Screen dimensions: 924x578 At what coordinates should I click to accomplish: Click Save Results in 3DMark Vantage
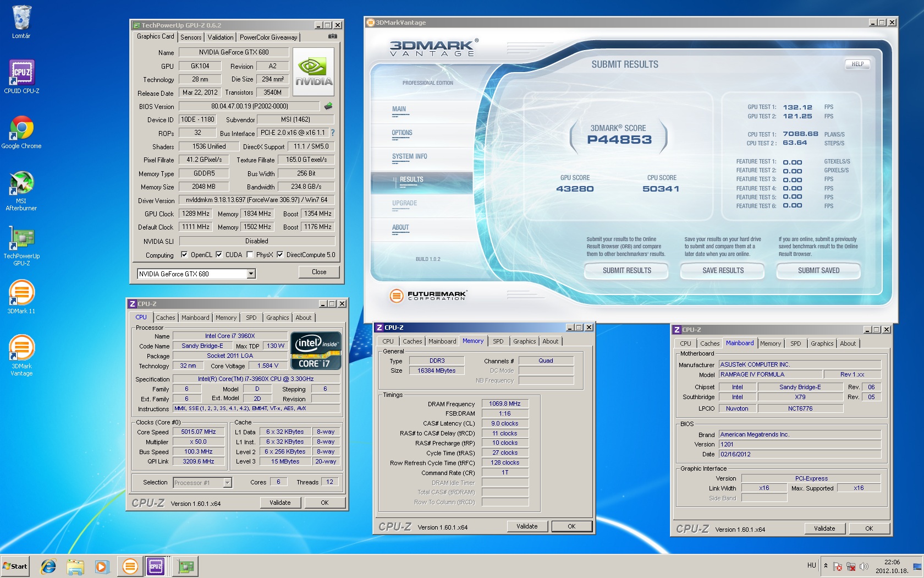point(723,271)
